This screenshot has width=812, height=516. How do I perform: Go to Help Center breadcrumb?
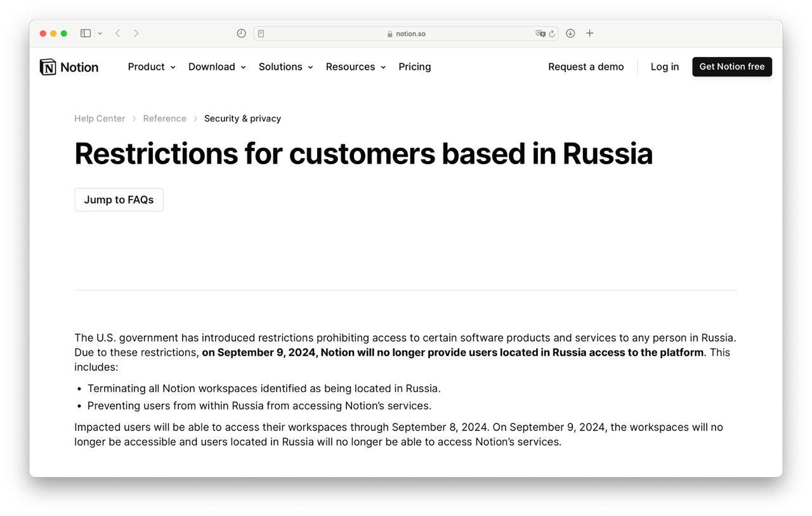click(100, 119)
